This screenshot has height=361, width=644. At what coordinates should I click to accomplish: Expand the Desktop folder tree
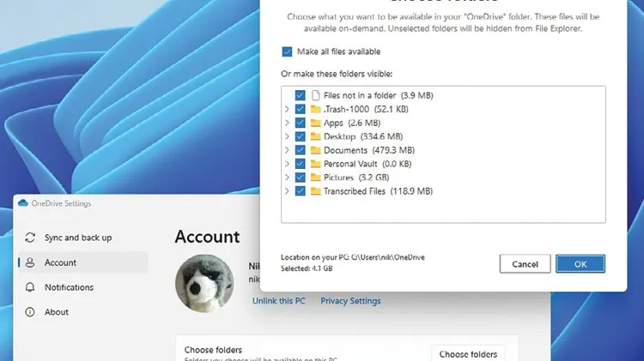[x=287, y=136]
